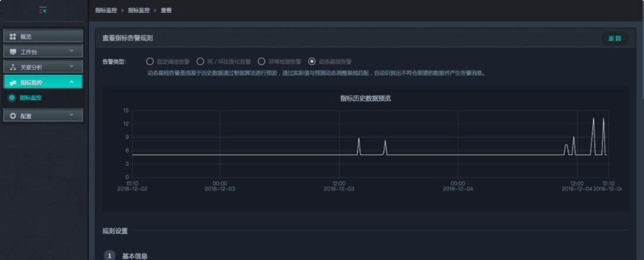Expand the 工作台 menu chevron
The image size is (644, 260).
72,51
